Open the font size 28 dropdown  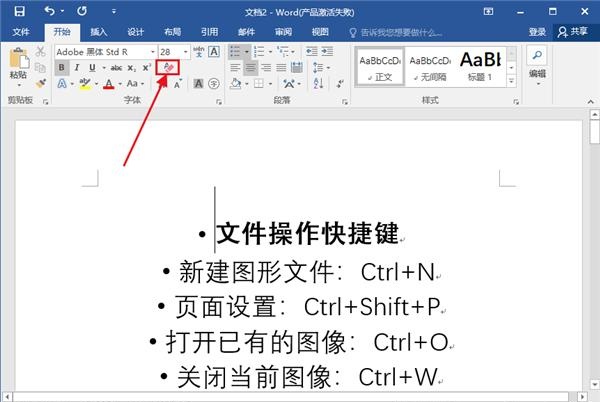(x=184, y=51)
